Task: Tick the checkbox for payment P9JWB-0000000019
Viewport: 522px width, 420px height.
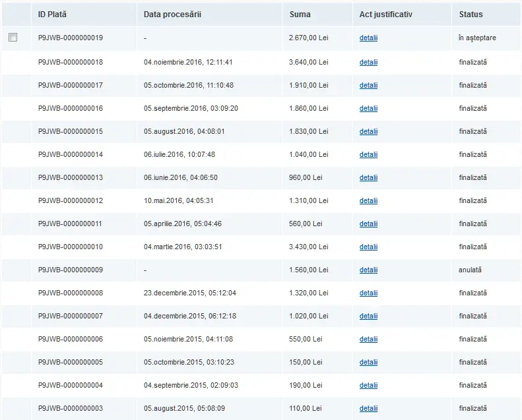Action: (x=13, y=37)
